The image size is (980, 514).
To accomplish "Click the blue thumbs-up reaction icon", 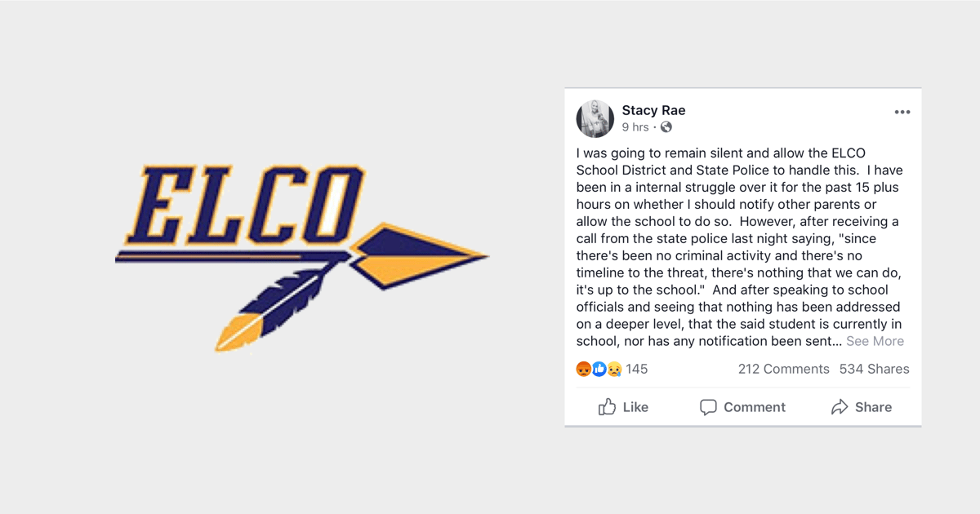I will (x=599, y=369).
